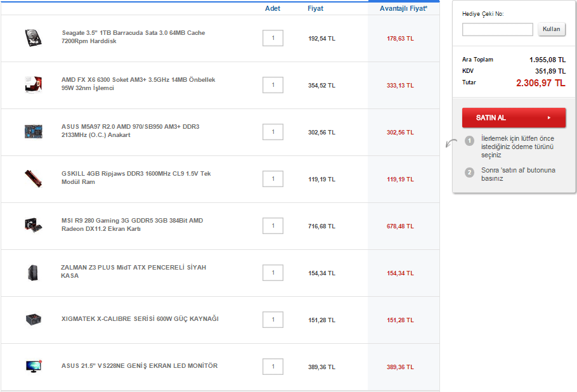The image size is (577, 392).
Task: Edit quantity field for AMD FX X6 6300
Action: pos(273,85)
